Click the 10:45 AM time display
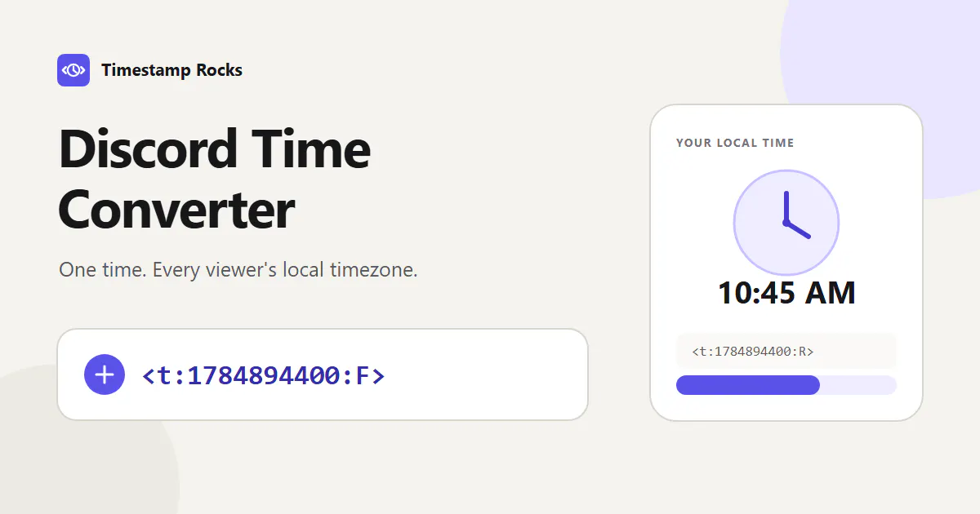This screenshot has width=980, height=514. pyautogui.click(x=786, y=293)
